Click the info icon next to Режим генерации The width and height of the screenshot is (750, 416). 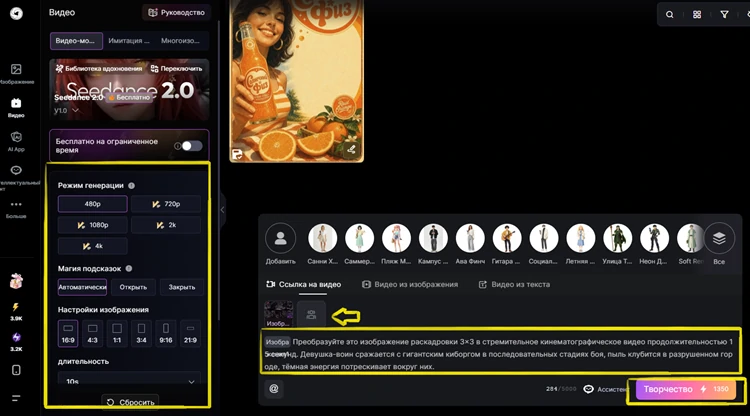click(x=132, y=186)
